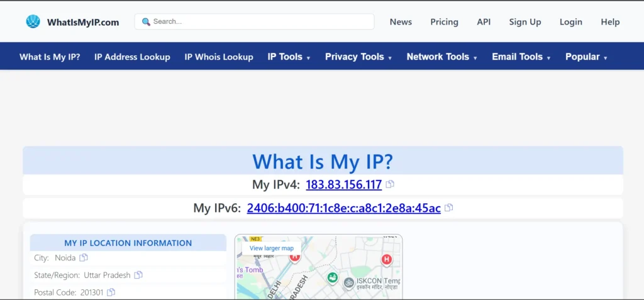Copy the State/Region value Uttar Pradesh
The width and height of the screenshot is (644, 300).
pos(138,275)
